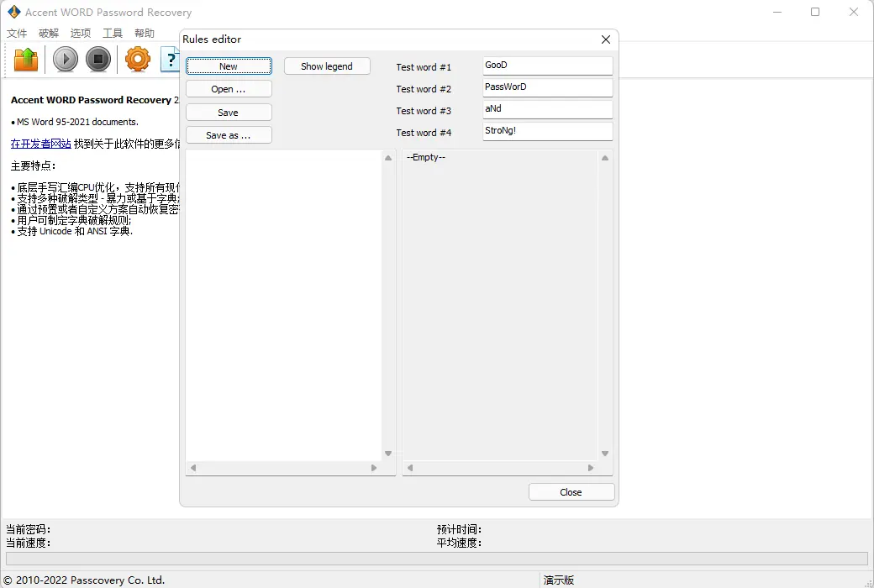Maximize the main application window
Image resolution: width=874 pixels, height=588 pixels.
815,12
